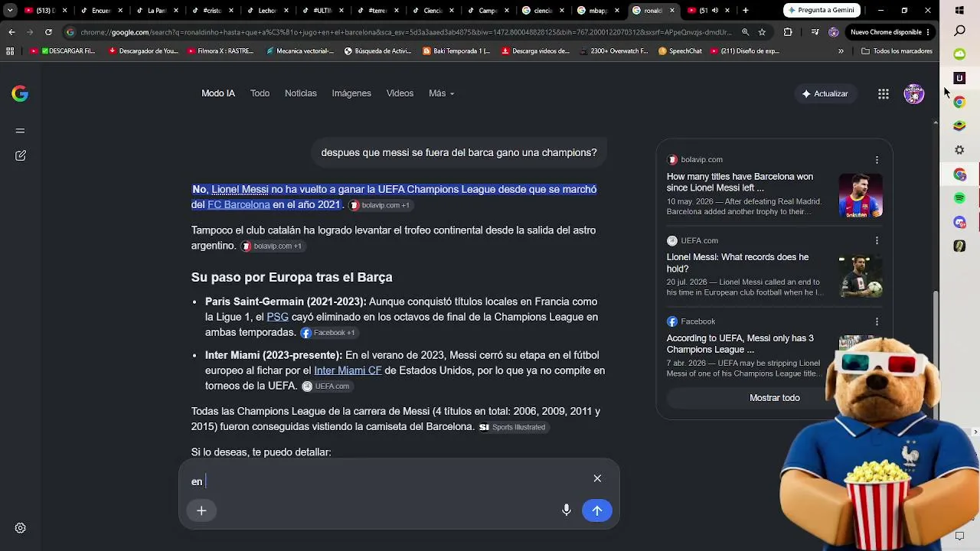The height and width of the screenshot is (551, 980).
Task: Open the DESCARGAR FIL... bookmark
Action: click(x=63, y=51)
